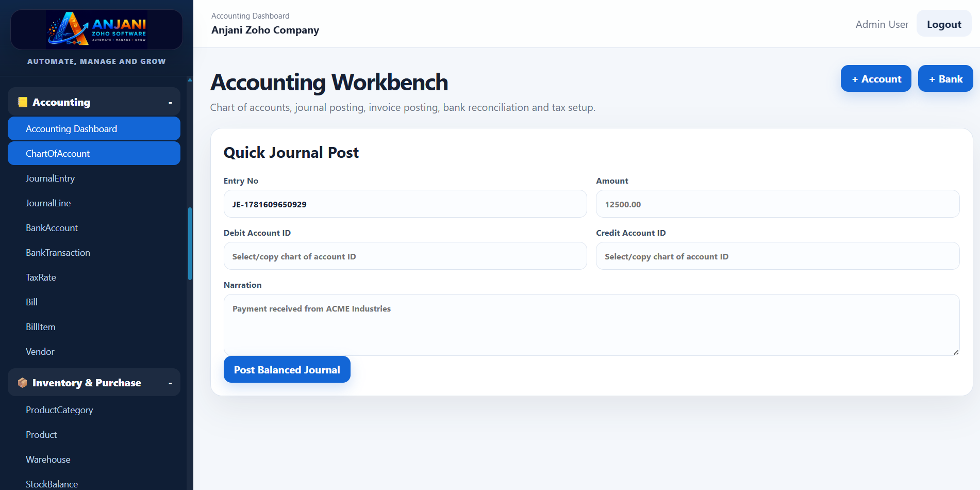Grab the Narration textarea resize handle

(x=956, y=352)
